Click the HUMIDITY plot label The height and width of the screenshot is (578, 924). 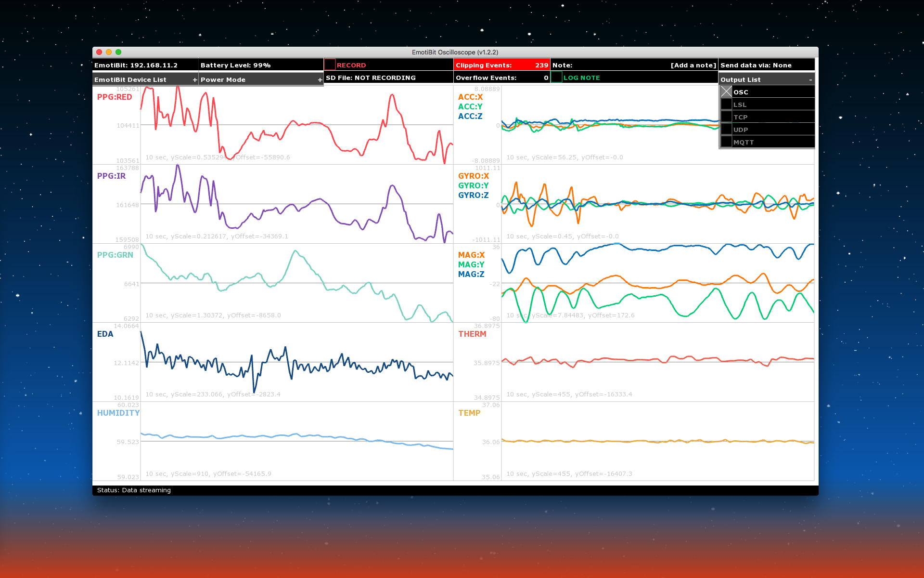(x=118, y=413)
